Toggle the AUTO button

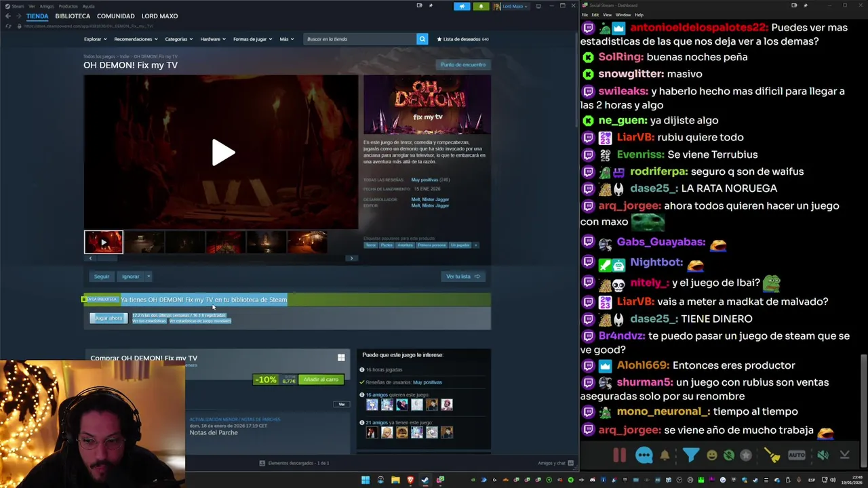(797, 455)
